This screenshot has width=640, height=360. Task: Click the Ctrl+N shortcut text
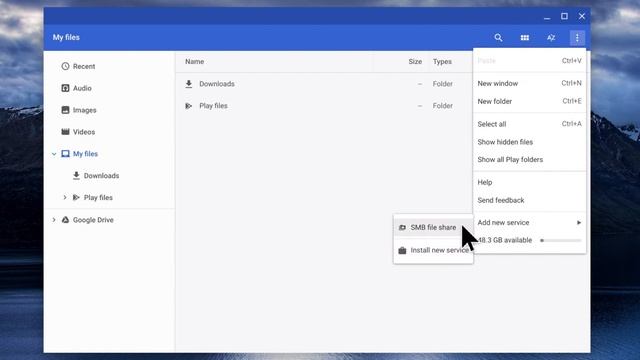pos(571,83)
